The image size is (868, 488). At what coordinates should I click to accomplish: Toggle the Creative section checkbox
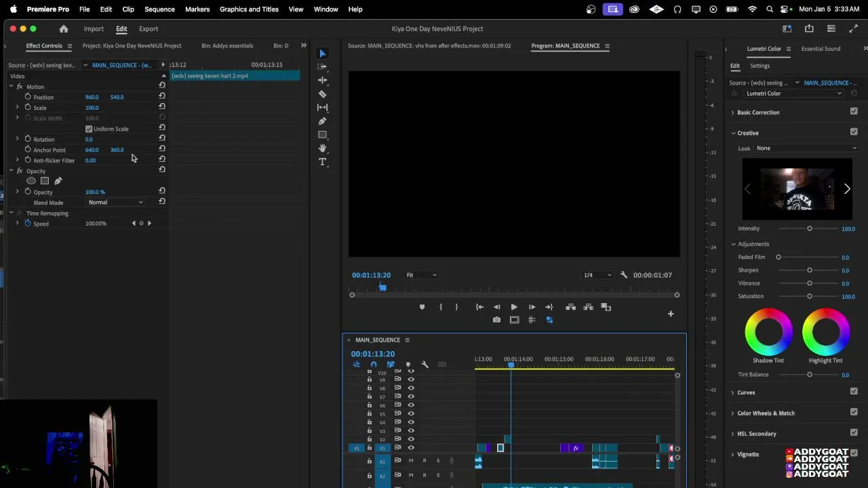(x=854, y=131)
